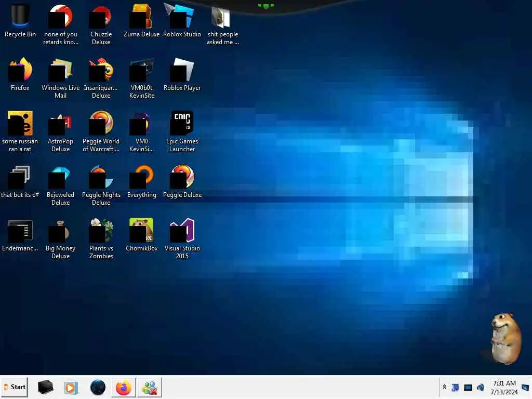Select the Peggle Deluxe shortcut
This screenshot has height=399, width=532.
click(x=182, y=181)
